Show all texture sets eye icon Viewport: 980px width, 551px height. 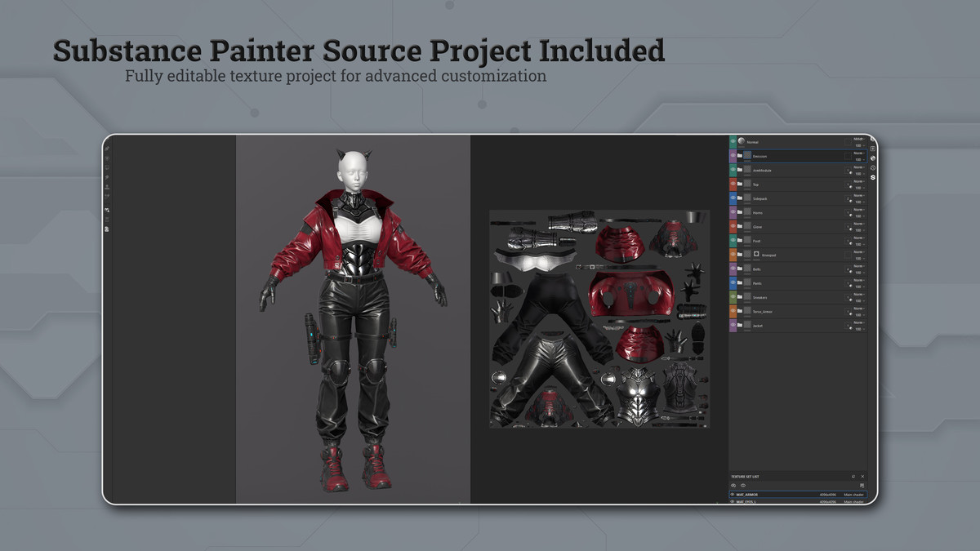[x=743, y=485]
